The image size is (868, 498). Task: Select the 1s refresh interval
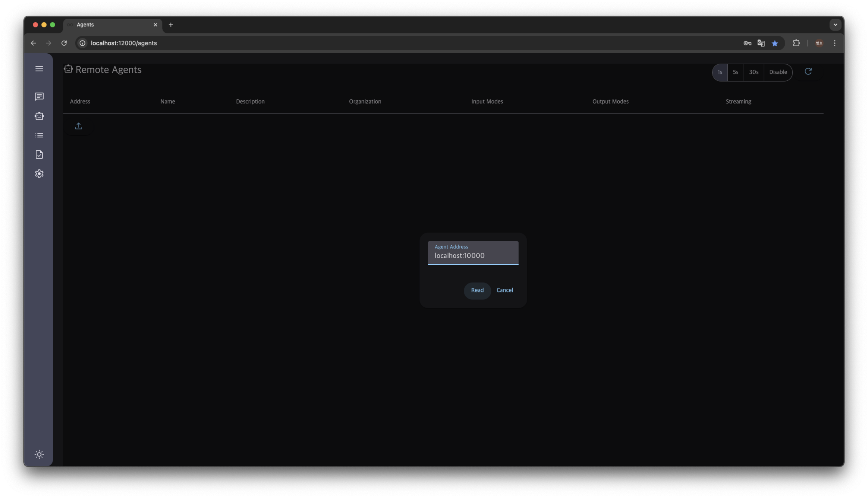(720, 72)
